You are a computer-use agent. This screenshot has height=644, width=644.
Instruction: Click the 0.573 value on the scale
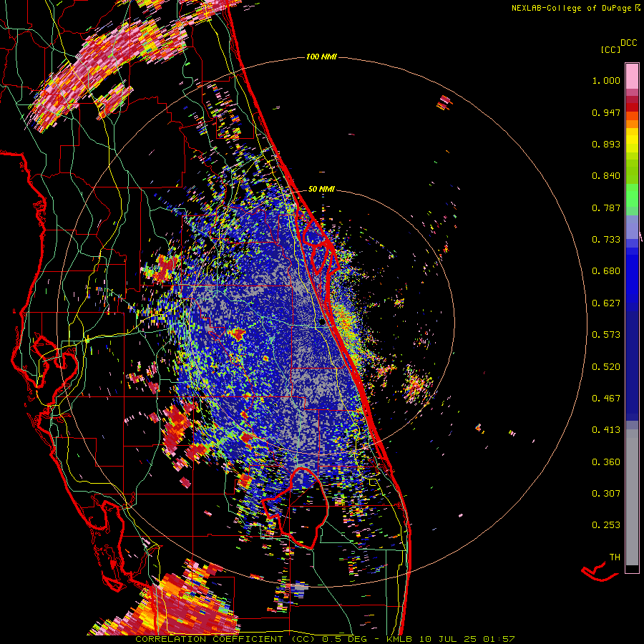[x=606, y=335]
